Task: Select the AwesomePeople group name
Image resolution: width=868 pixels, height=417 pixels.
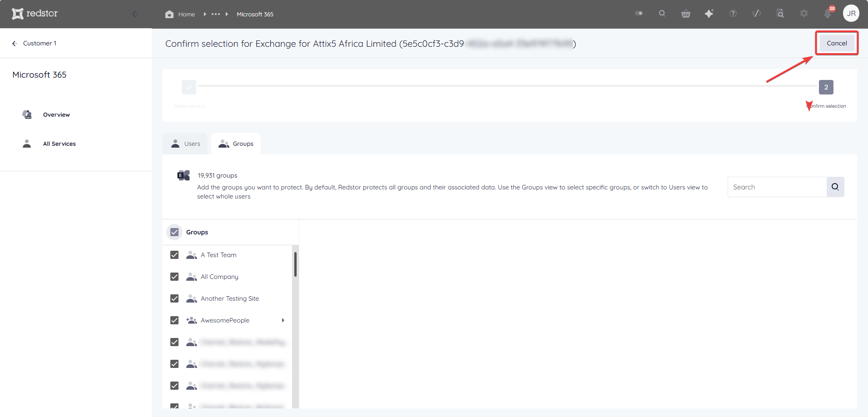Action: [x=225, y=320]
